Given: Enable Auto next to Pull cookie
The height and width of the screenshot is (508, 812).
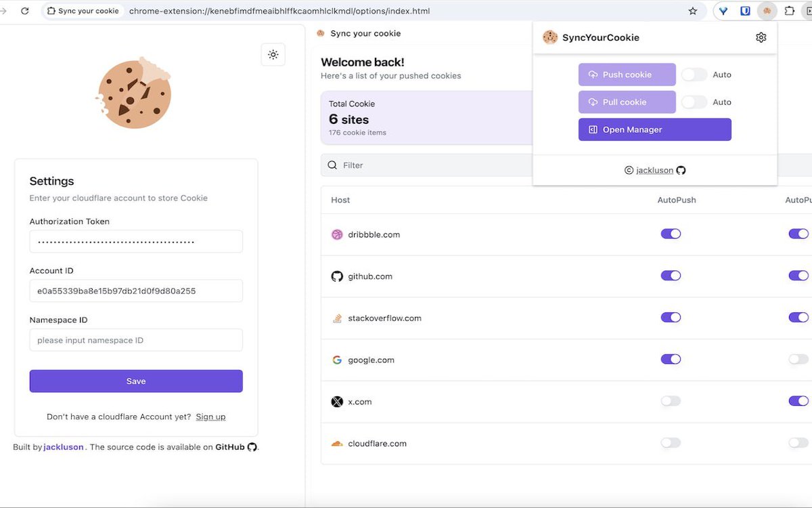Looking at the screenshot, I should pyautogui.click(x=694, y=102).
